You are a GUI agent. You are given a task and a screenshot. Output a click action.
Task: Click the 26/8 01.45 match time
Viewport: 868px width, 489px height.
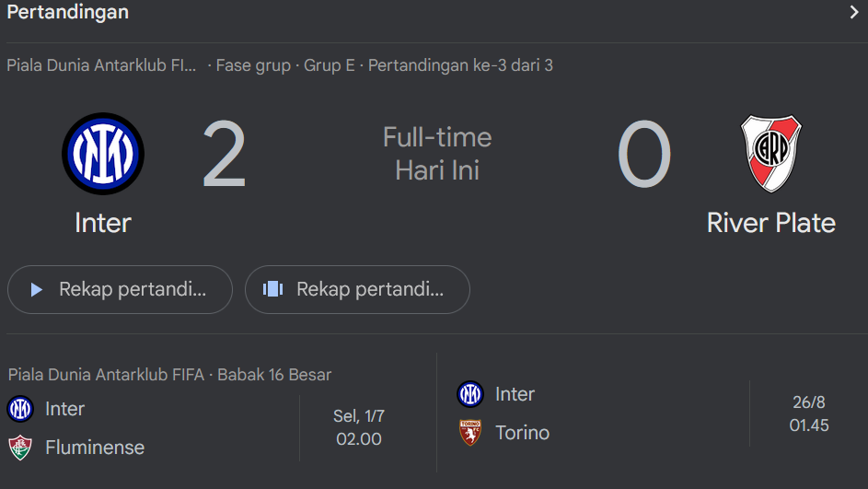click(809, 413)
